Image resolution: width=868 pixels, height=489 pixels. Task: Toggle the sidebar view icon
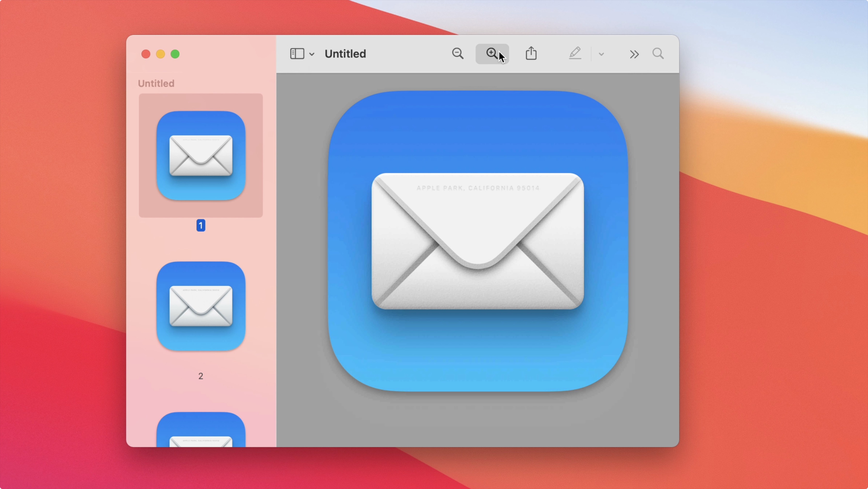point(297,54)
